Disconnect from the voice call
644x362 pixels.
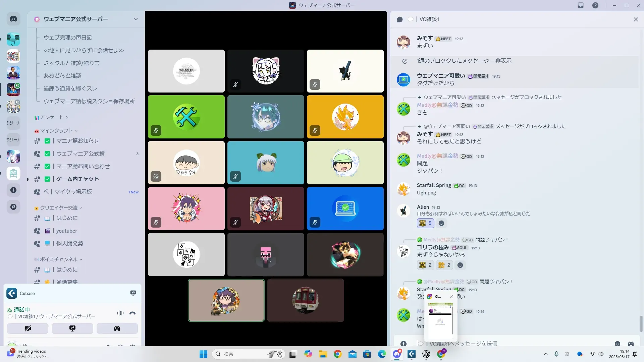pos(132,313)
